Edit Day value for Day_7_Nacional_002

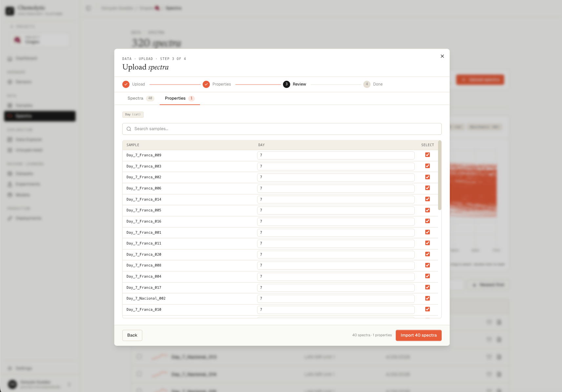pyautogui.click(x=336, y=299)
